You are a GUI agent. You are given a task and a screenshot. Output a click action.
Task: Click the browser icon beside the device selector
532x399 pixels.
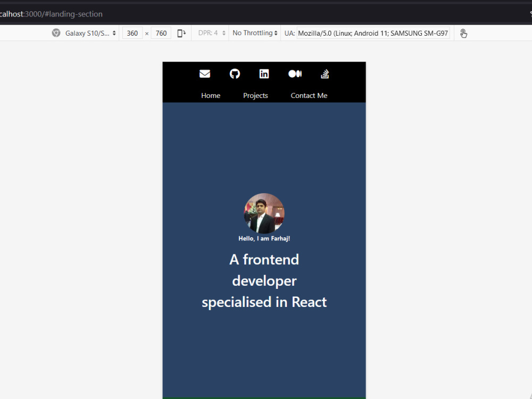56,33
